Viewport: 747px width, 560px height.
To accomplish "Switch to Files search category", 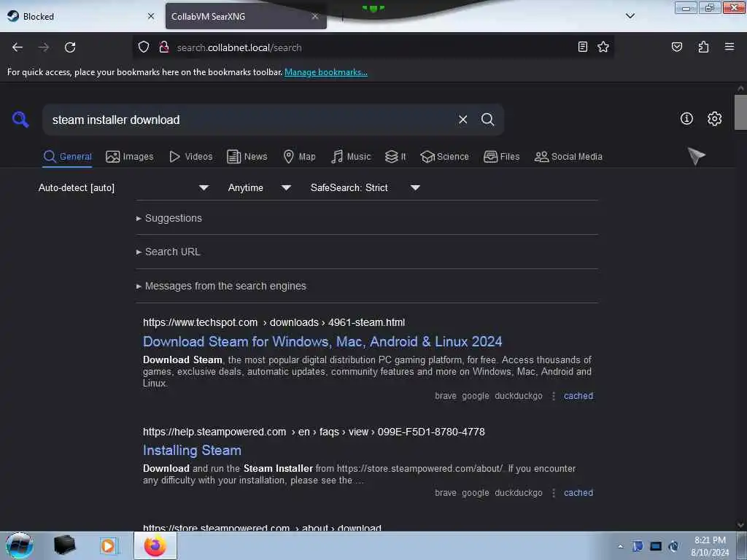I will 501,157.
